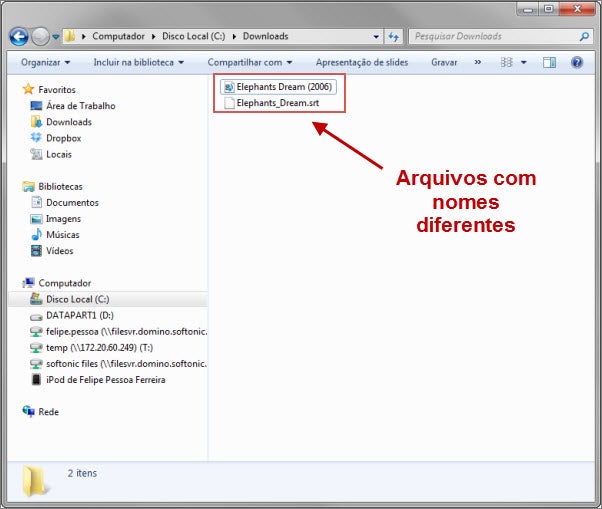
Task: Open iPod de Felipe Pessoa Ferreira device
Action: pos(105,379)
